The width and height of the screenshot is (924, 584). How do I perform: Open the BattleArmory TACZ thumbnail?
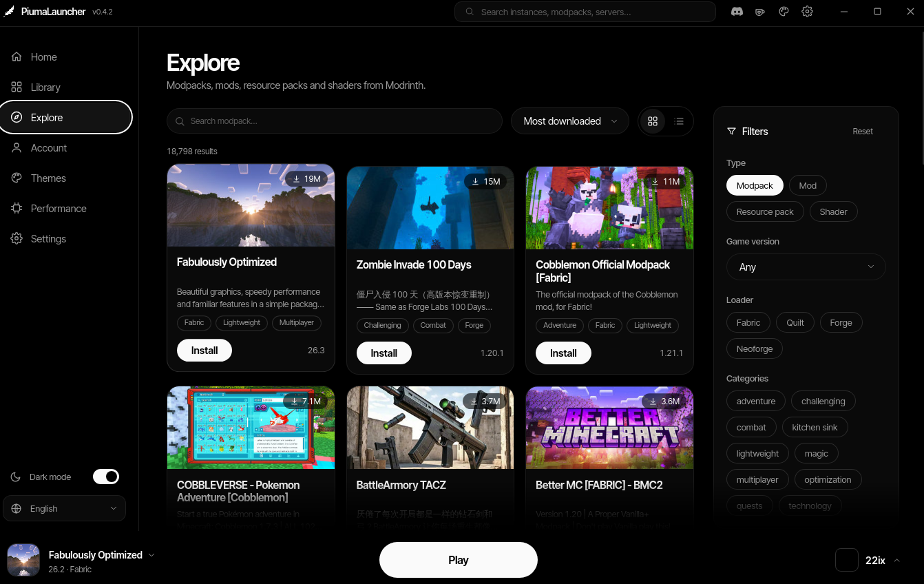(430, 428)
